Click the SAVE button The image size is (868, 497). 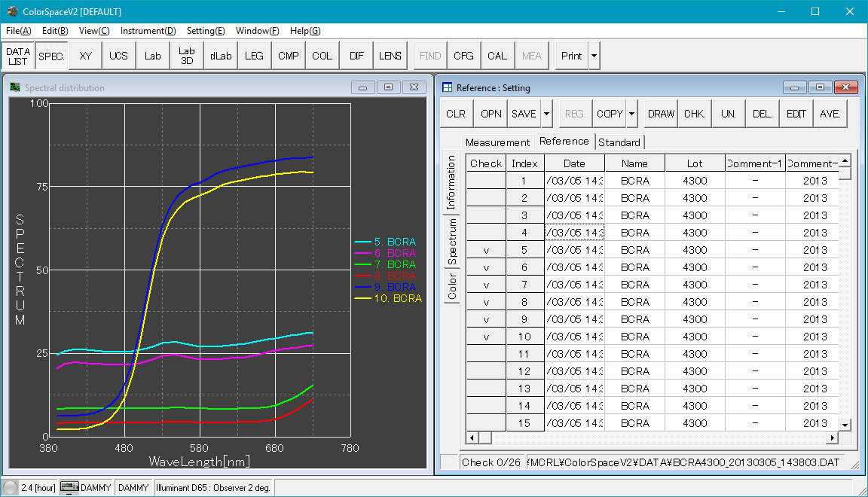[x=524, y=114]
